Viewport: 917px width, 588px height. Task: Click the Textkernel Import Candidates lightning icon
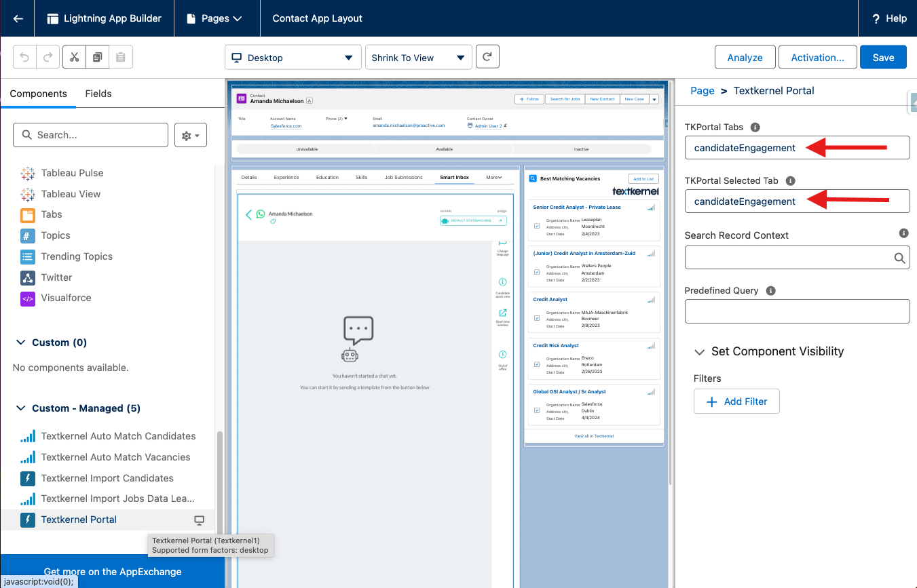(x=28, y=478)
